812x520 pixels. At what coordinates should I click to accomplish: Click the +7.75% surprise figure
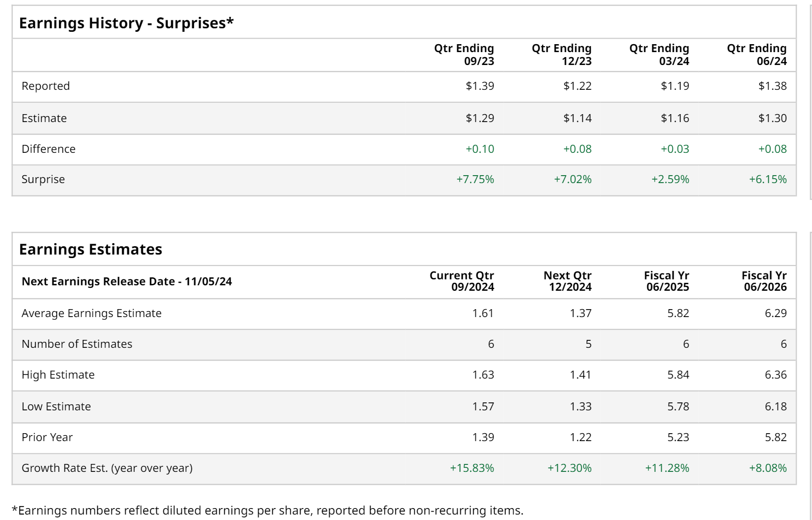pyautogui.click(x=475, y=179)
